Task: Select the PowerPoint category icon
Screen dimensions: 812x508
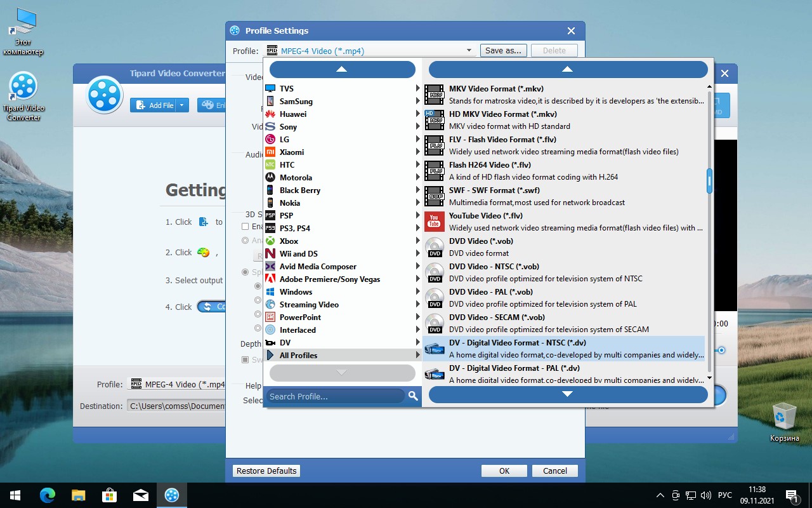Action: pyautogui.click(x=270, y=317)
